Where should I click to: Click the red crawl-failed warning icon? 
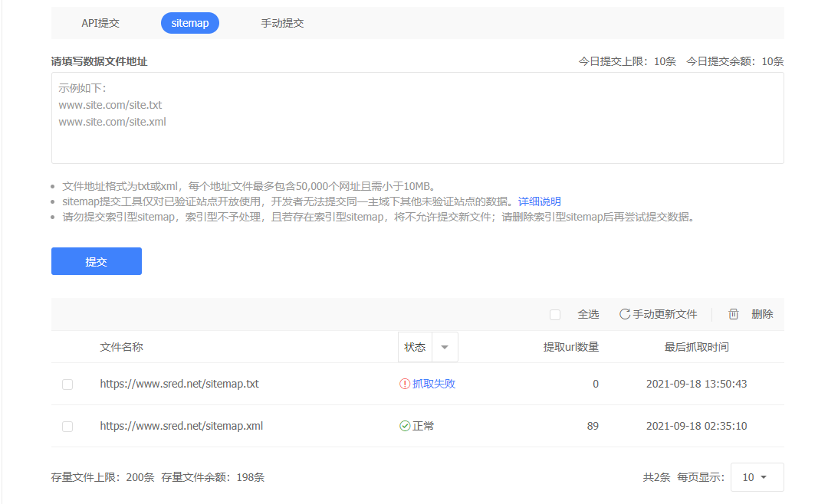click(405, 384)
